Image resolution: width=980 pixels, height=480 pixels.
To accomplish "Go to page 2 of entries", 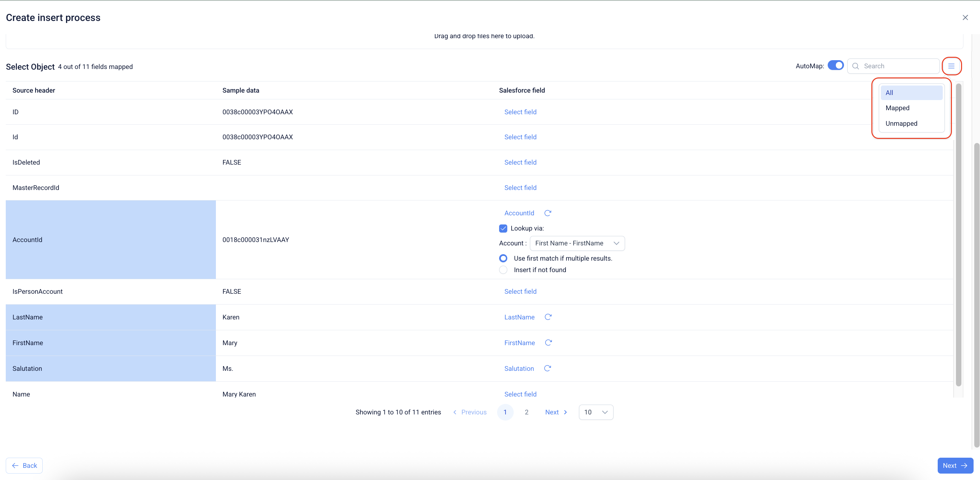I will [526, 412].
